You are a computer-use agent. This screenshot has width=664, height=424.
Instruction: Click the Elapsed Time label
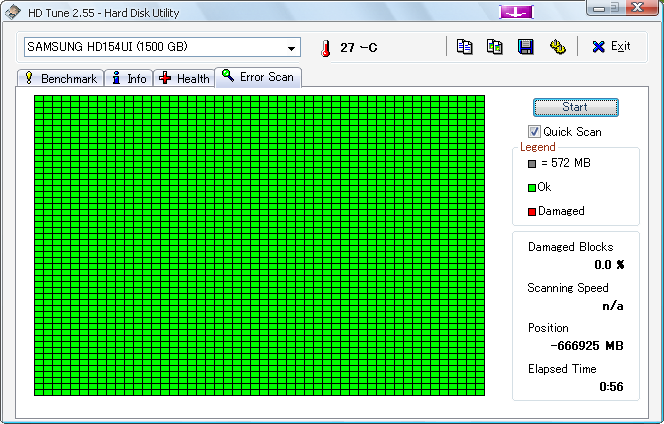tap(562, 369)
